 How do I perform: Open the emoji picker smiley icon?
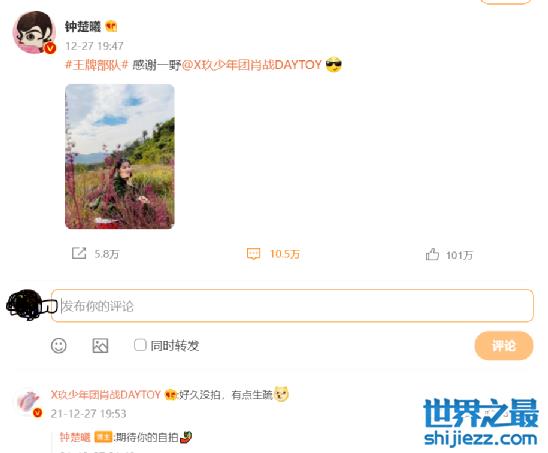tap(58, 346)
